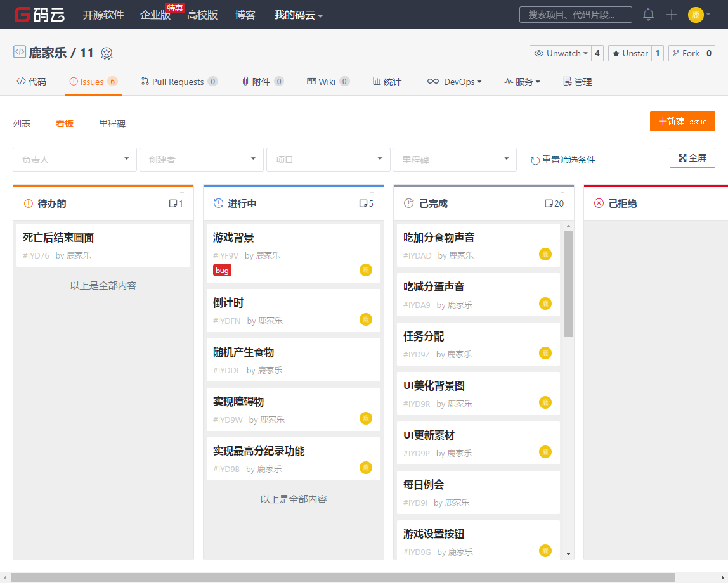Open the 项目 filter dropdown
Image resolution: width=728 pixels, height=583 pixels.
pos(328,160)
